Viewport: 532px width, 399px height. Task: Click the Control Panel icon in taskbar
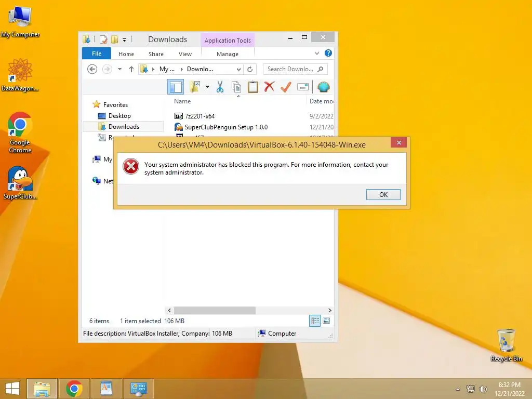[138, 389]
